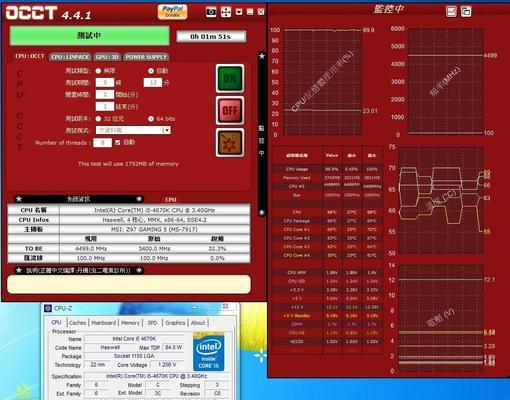Toggle the automatic thread count checkbox

[117, 142]
